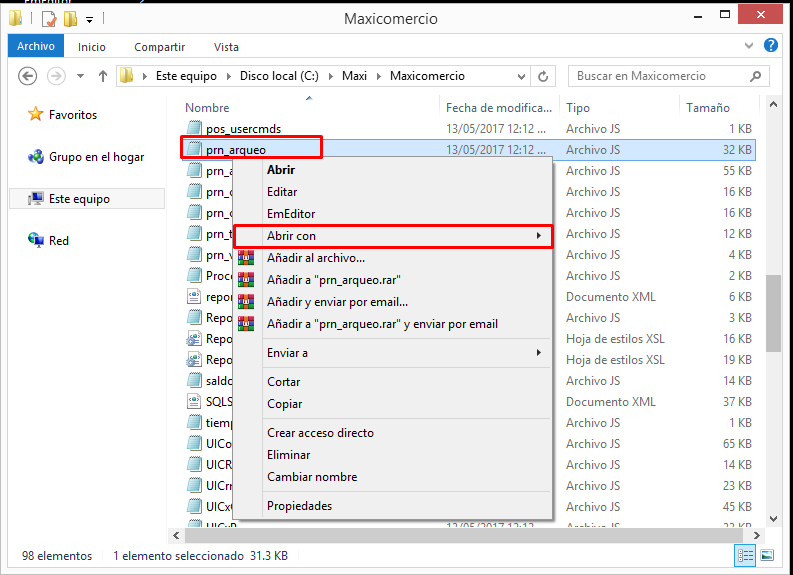The height and width of the screenshot is (575, 793).
Task: Click the Properties icon in quick access toolbar
Action: (49, 19)
